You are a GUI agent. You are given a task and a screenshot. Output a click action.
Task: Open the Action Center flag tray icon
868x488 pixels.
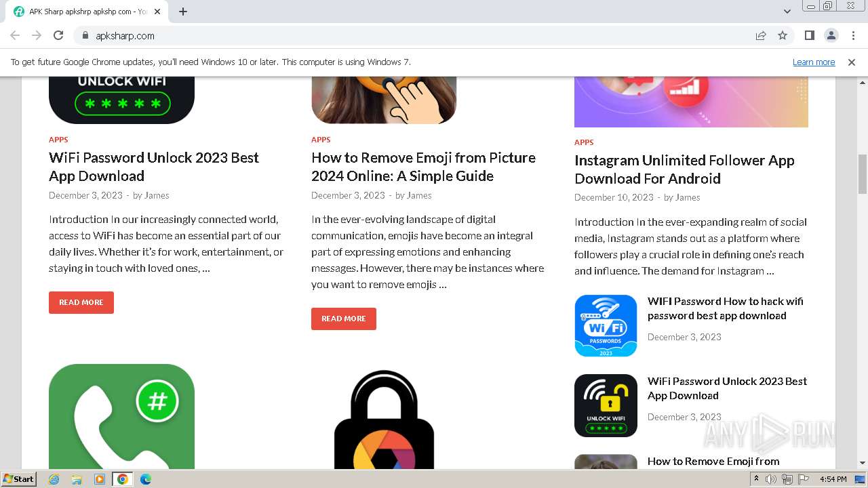(x=804, y=479)
